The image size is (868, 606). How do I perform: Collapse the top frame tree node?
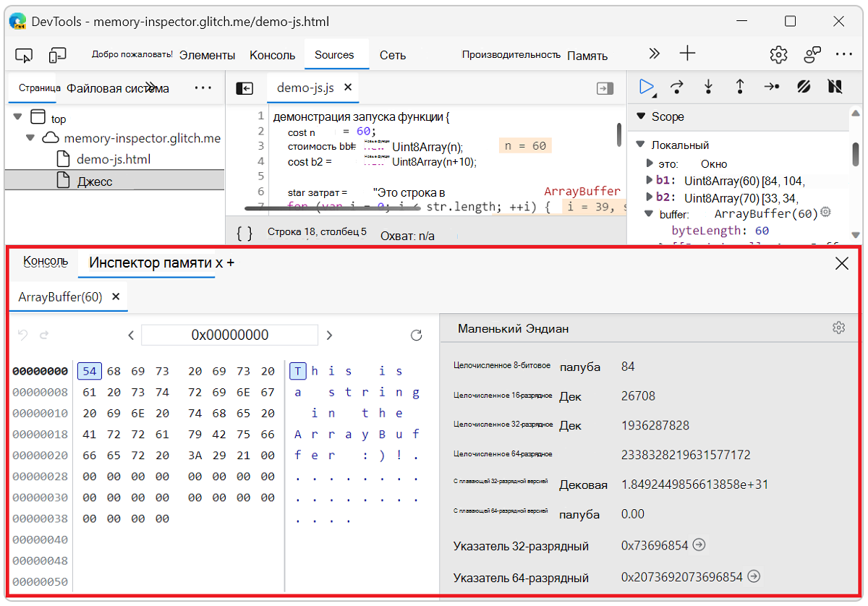[18, 117]
